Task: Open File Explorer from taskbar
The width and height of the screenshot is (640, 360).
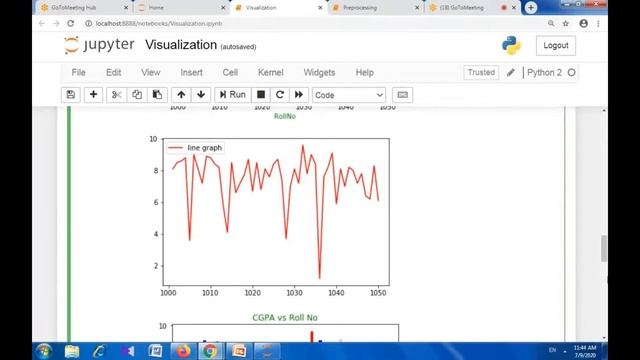Action: (72, 351)
